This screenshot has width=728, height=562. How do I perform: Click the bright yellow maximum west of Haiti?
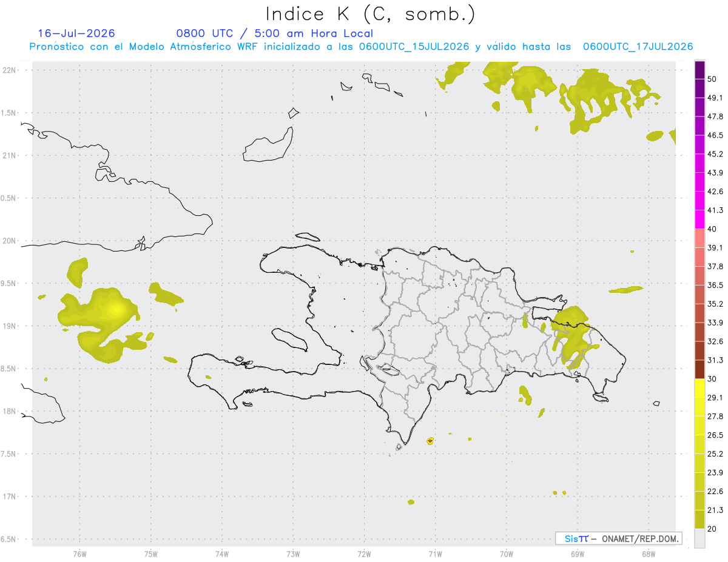[x=115, y=310]
